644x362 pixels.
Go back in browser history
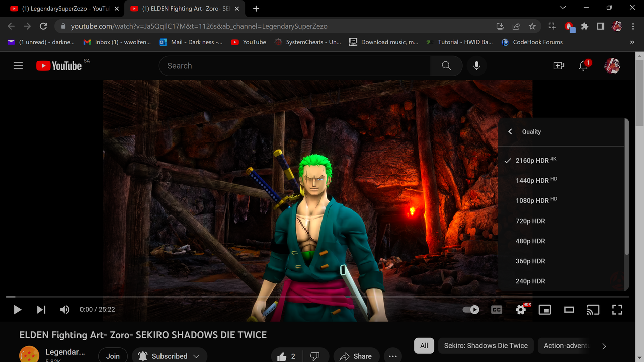(11, 26)
